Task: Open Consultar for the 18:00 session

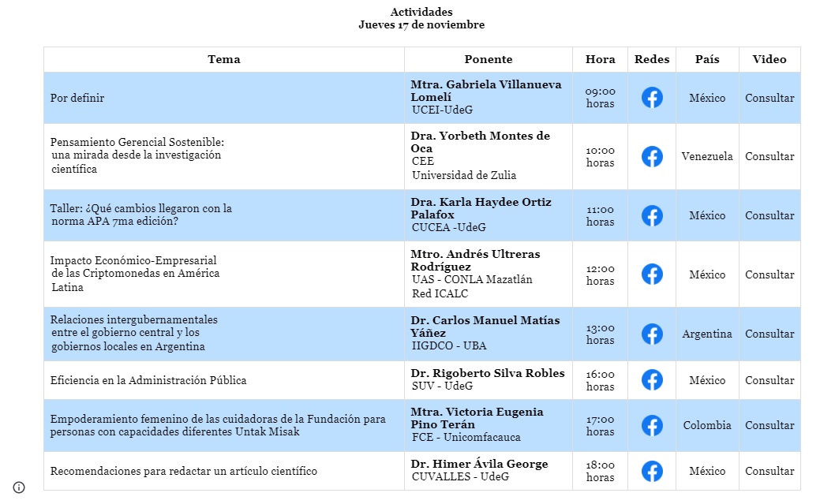Action: 769,471
